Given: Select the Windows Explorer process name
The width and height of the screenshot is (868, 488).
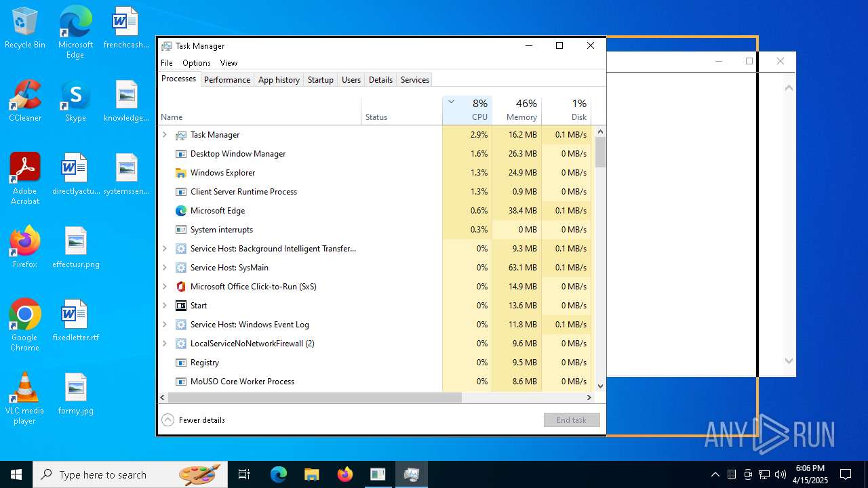Looking at the screenshot, I should coord(222,173).
